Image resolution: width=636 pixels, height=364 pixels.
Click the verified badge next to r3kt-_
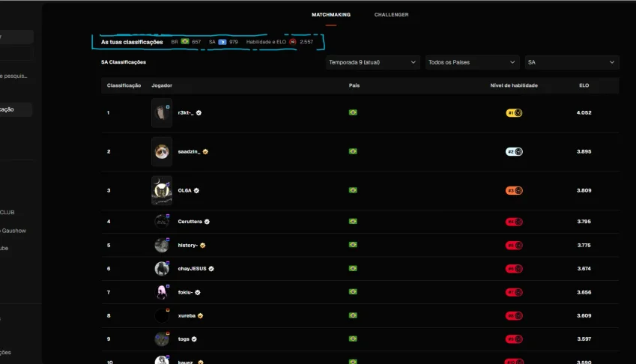199,112
